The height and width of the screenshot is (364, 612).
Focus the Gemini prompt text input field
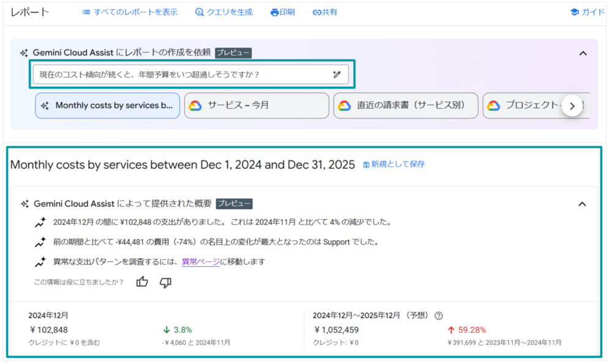tap(181, 75)
